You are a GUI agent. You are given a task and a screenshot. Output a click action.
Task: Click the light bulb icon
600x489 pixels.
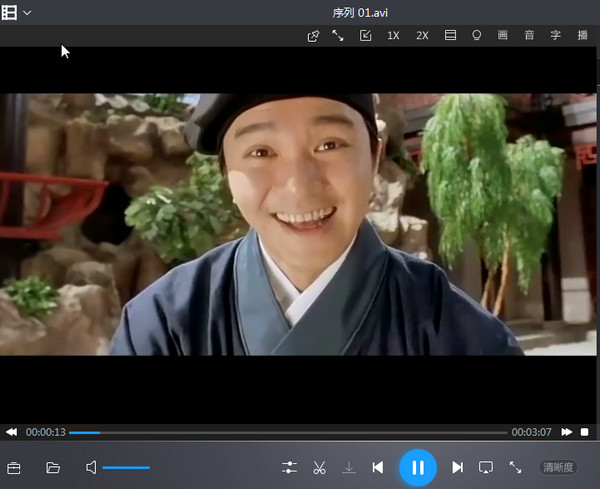[x=476, y=35]
